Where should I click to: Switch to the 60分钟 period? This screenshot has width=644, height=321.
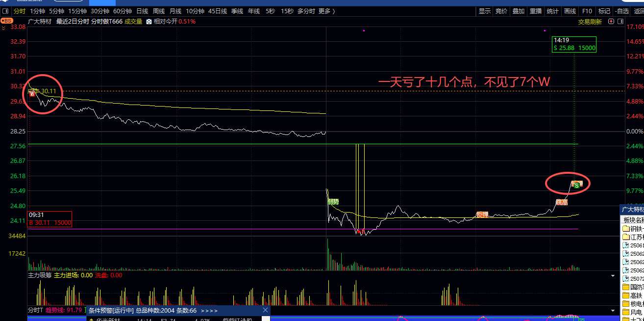point(123,11)
